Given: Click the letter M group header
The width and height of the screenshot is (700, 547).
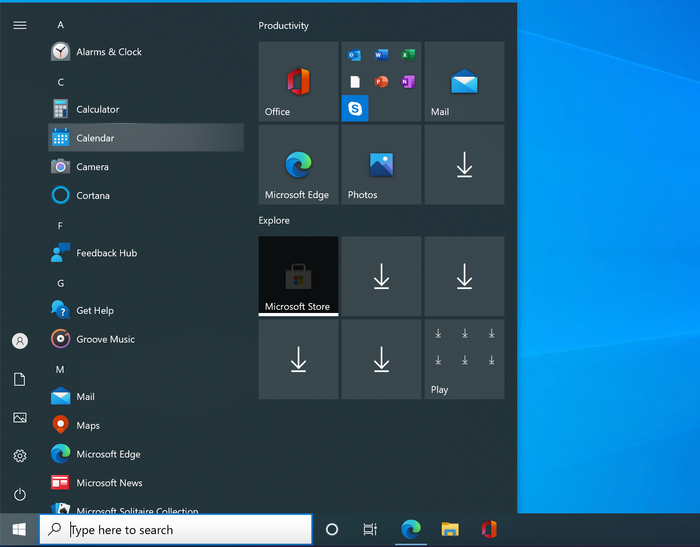Looking at the screenshot, I should [x=60, y=369].
